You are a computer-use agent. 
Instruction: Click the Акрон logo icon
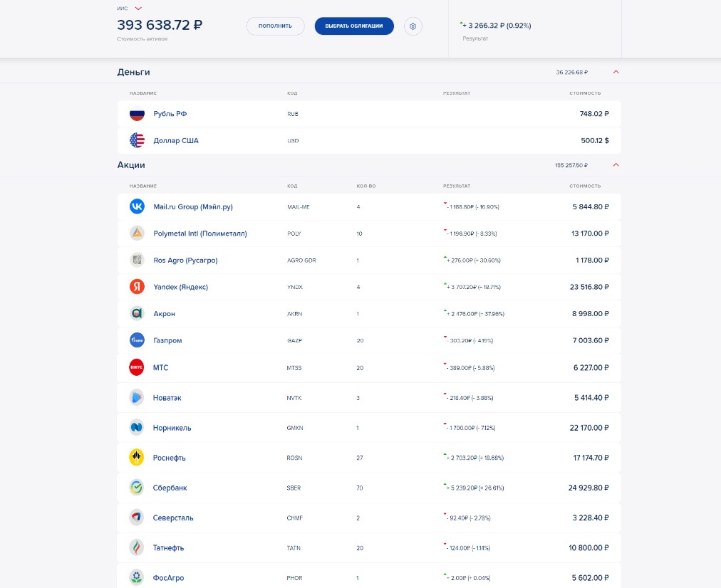137,313
